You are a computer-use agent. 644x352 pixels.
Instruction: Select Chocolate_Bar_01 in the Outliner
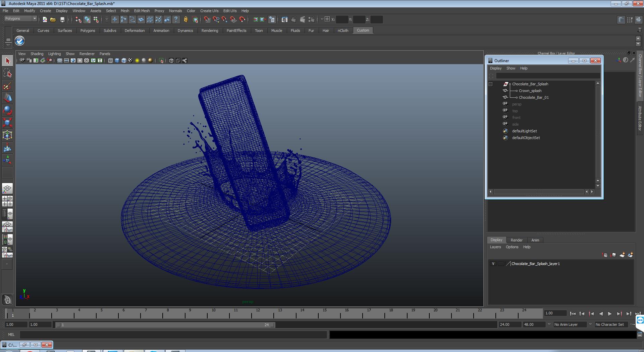point(534,97)
